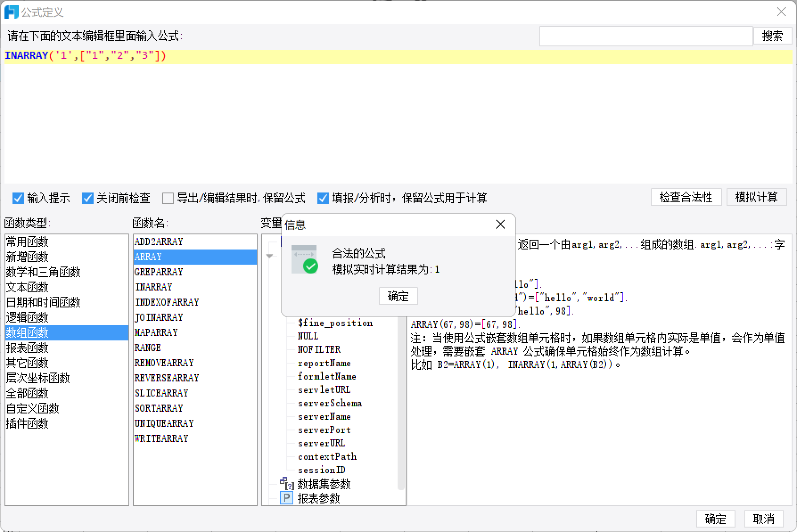Select sessionID variable
Image resolution: width=797 pixels, height=532 pixels.
(322, 470)
